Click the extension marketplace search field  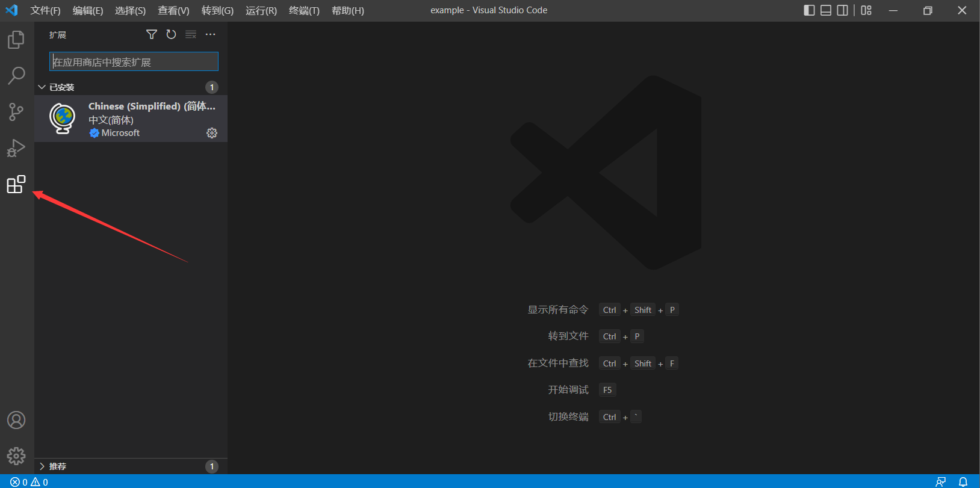(x=134, y=62)
